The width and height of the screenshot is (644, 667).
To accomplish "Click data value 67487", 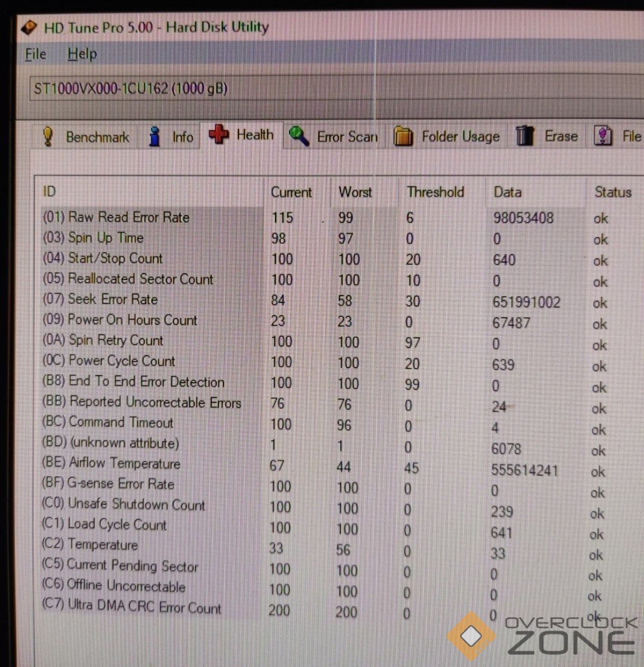I will click(x=511, y=323).
